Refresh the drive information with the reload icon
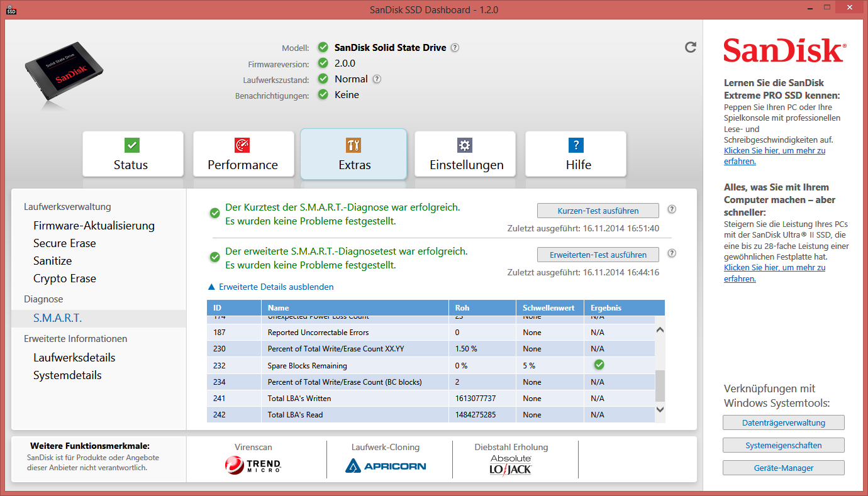The width and height of the screenshot is (868, 496). pyautogui.click(x=691, y=47)
